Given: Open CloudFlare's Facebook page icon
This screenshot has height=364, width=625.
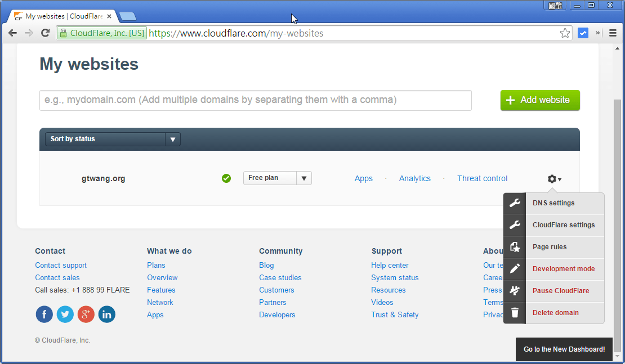Looking at the screenshot, I should pyautogui.click(x=44, y=314).
